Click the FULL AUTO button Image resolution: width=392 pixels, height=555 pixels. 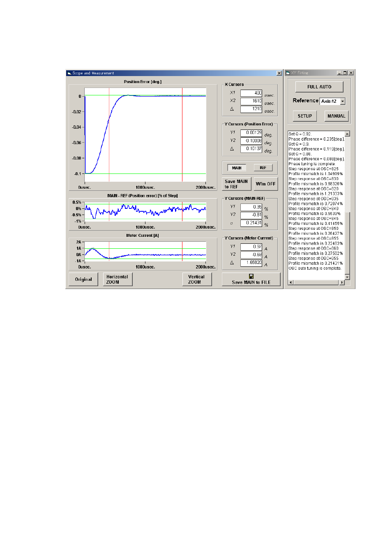(319, 87)
